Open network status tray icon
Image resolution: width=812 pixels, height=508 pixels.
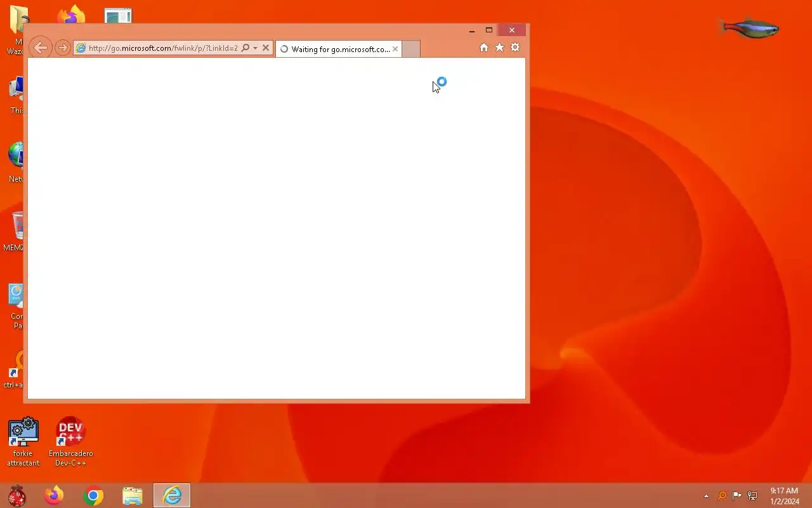coord(752,496)
